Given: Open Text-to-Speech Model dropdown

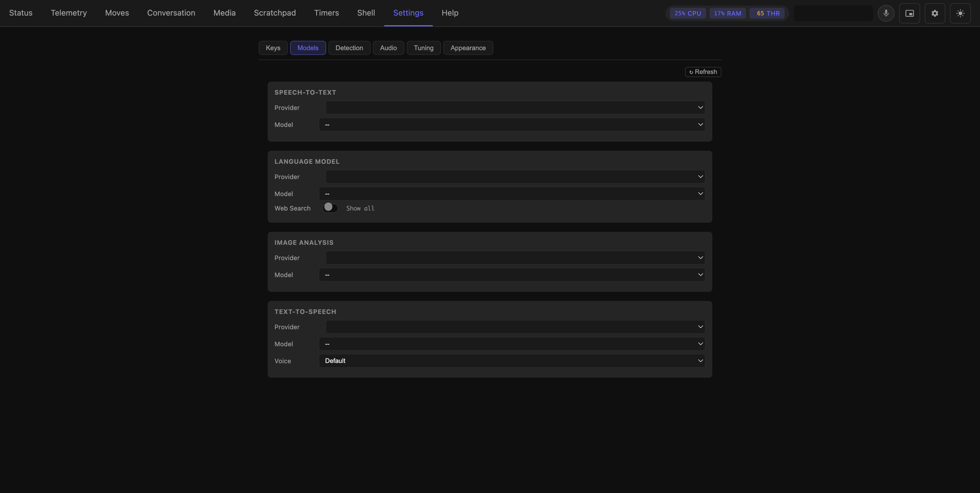Looking at the screenshot, I should coord(512,344).
